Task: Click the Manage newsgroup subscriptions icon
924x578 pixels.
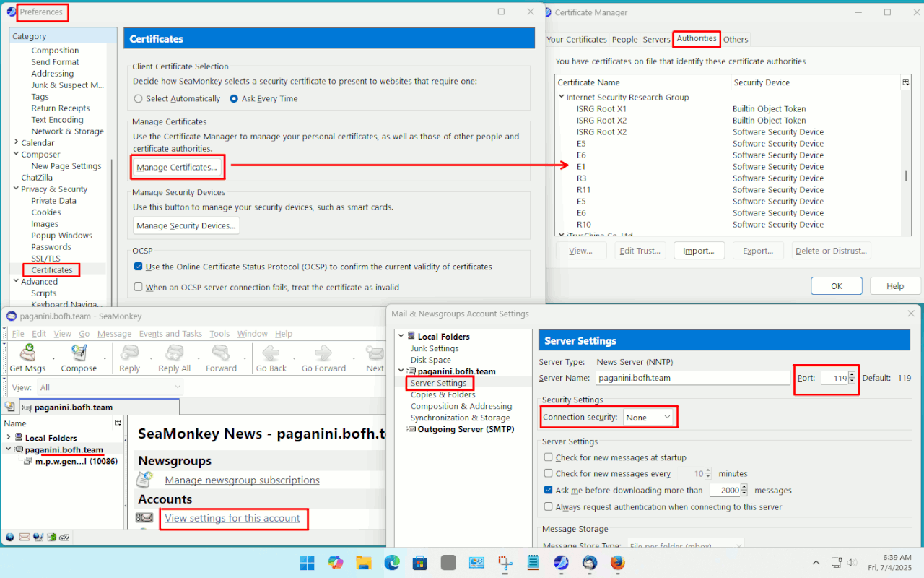Action: 145,479
